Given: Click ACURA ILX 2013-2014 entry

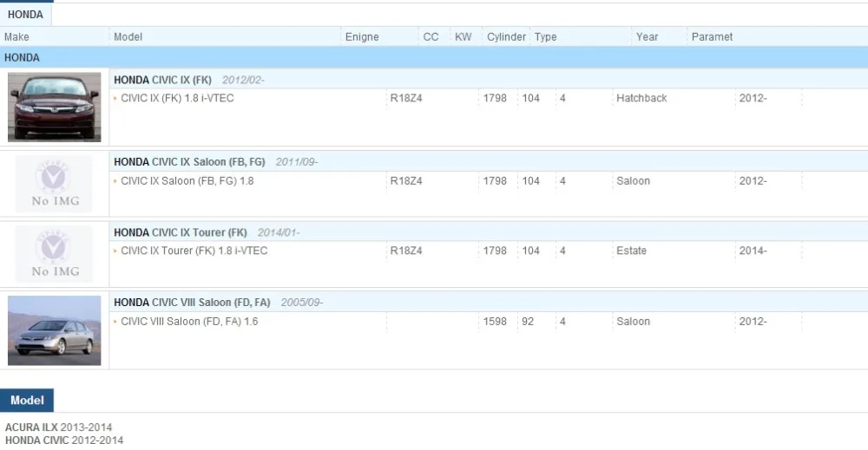Looking at the screenshot, I should click(59, 427).
